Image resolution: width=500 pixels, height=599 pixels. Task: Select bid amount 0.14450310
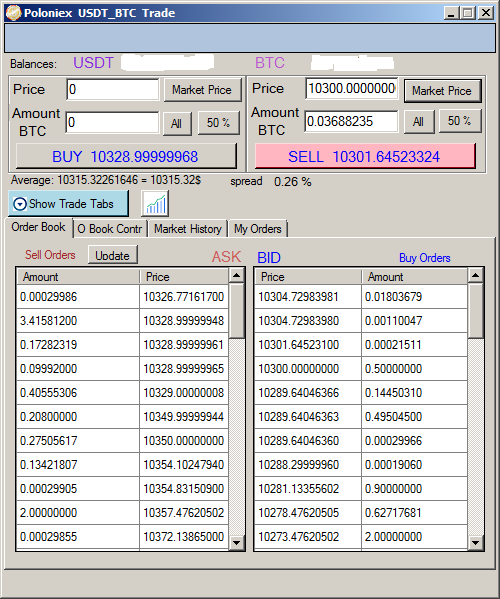tap(414, 393)
